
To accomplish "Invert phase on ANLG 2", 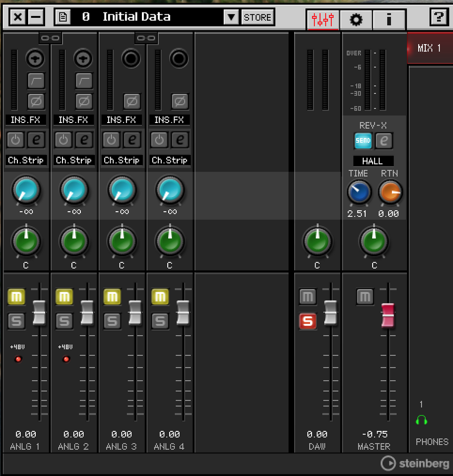I will click(x=84, y=101).
